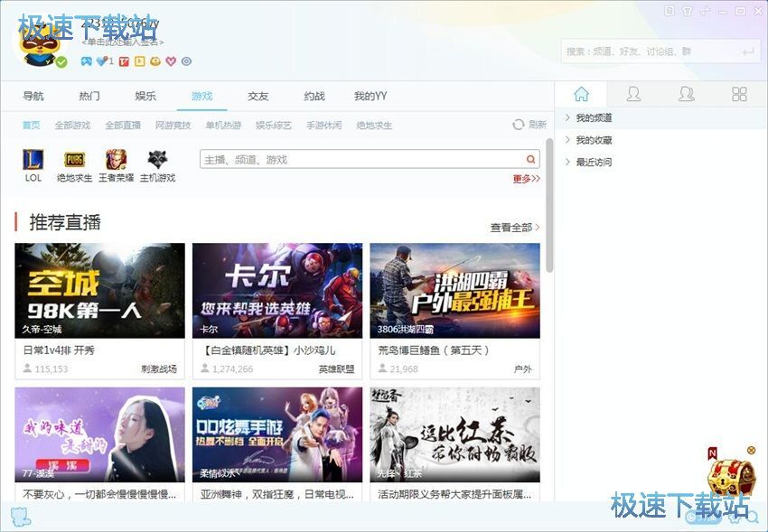The width and height of the screenshot is (768, 532).
Task: Click the red 更多>> link
Action: coord(527,179)
